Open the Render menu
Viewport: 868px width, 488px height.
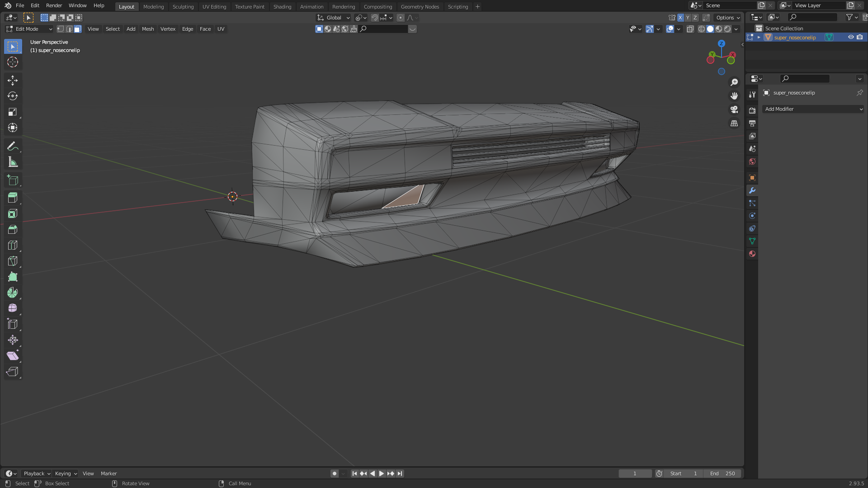pos(54,5)
